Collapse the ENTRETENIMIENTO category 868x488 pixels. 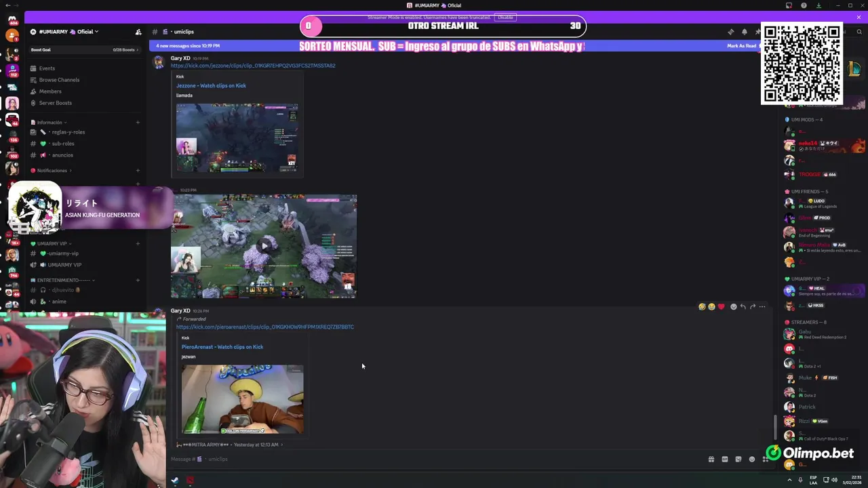(x=62, y=280)
